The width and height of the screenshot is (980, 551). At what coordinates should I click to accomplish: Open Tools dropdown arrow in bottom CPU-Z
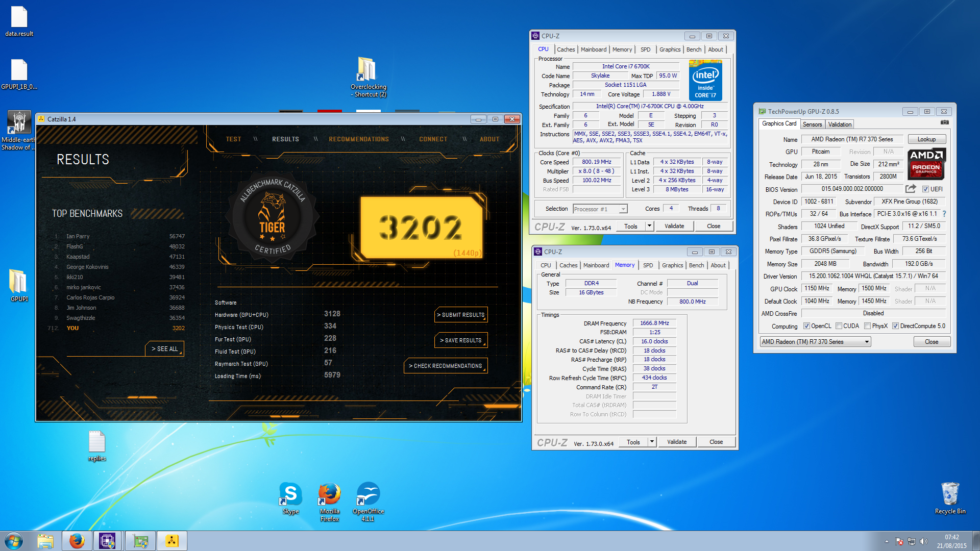pos(652,442)
